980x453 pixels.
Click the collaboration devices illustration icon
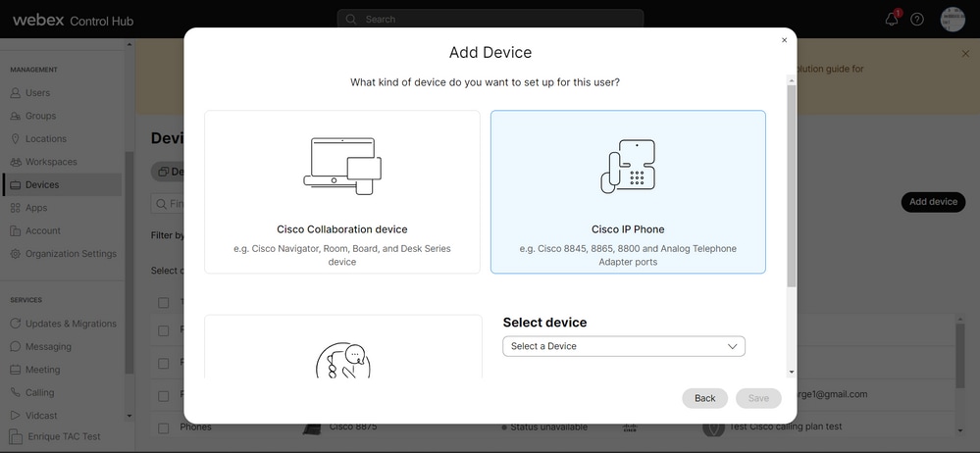(x=342, y=166)
